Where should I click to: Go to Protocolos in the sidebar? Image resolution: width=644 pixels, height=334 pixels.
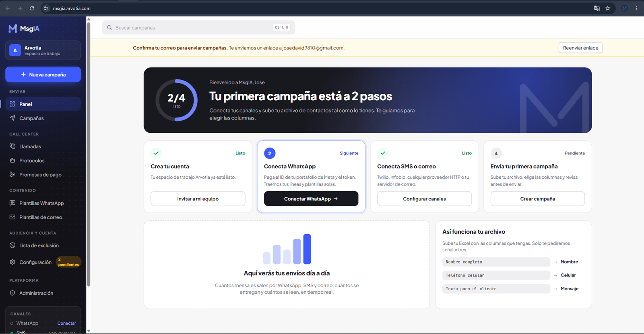coord(43,161)
